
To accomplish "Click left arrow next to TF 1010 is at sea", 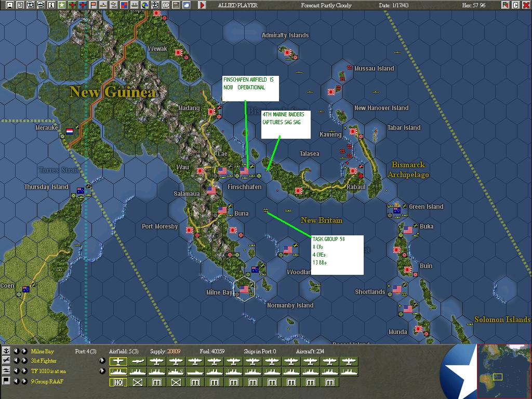I will click(x=16, y=371).
